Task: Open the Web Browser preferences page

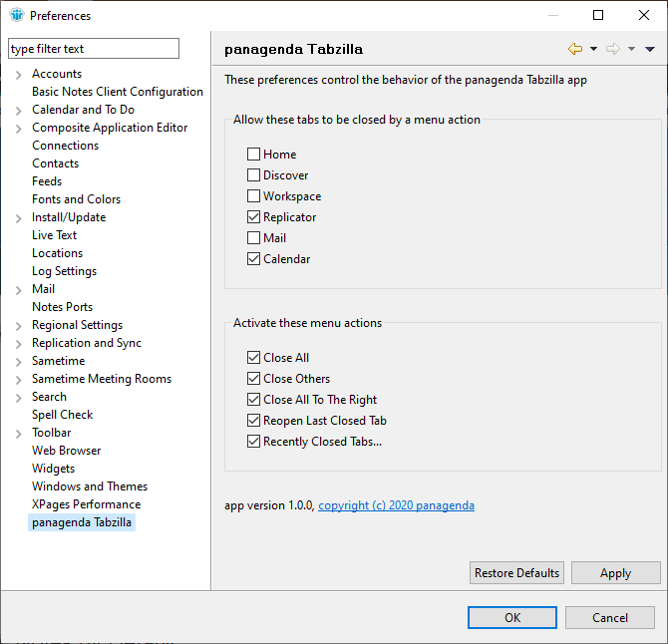Action: (x=66, y=451)
